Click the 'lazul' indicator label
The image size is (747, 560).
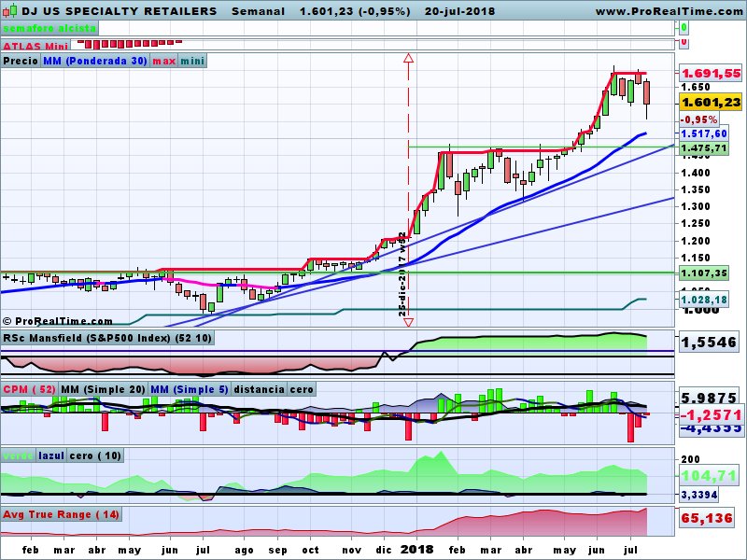[x=51, y=455]
